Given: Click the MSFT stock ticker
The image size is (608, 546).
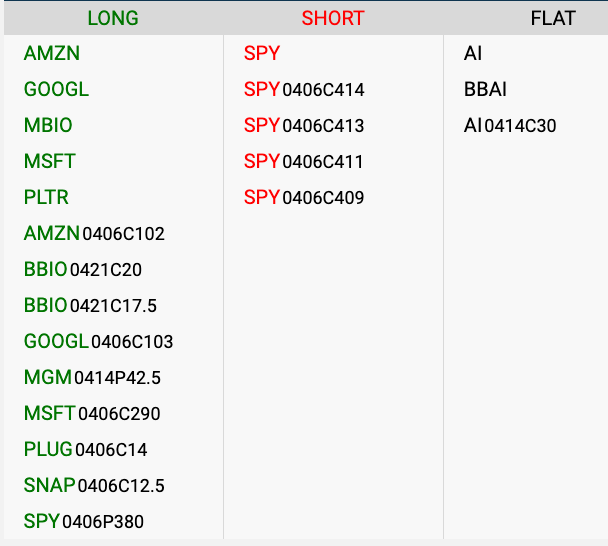Looking at the screenshot, I should [50, 162].
